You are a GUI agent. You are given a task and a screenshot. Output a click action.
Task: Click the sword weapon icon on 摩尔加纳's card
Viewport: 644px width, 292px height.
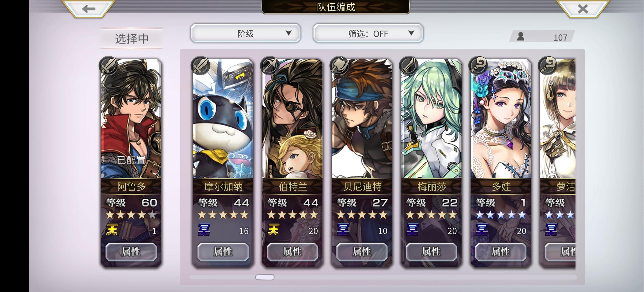200,66
